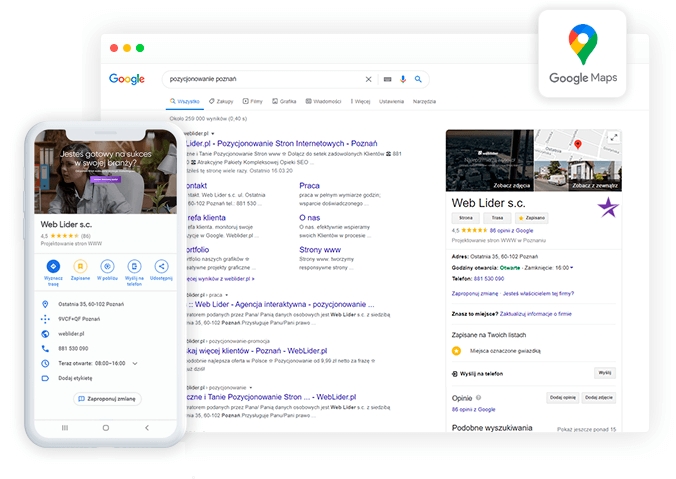Tap the phone handset icon beside 881 530 090
This screenshot has height=479, width=676.
coord(45,348)
